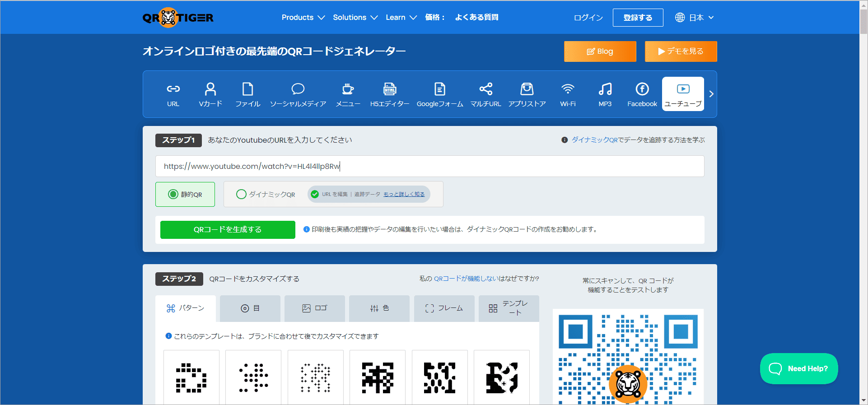This screenshot has width=868, height=405.
Task: Click the scrollbar down arrow
Action: pyautogui.click(x=863, y=400)
